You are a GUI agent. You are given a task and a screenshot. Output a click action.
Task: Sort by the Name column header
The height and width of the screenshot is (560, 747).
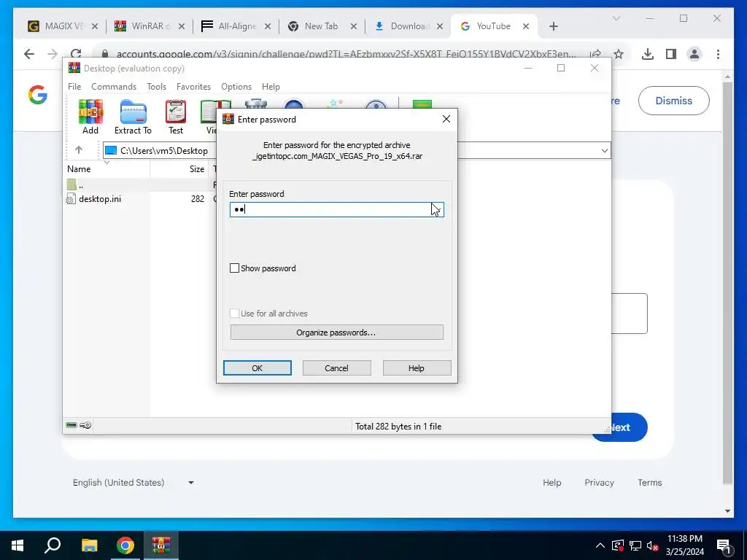(107, 168)
